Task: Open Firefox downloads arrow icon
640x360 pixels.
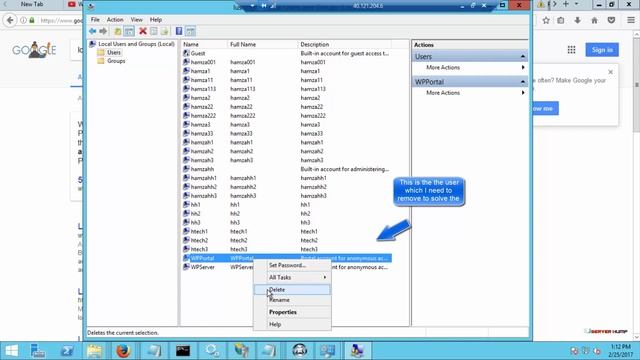Action: coord(578,20)
